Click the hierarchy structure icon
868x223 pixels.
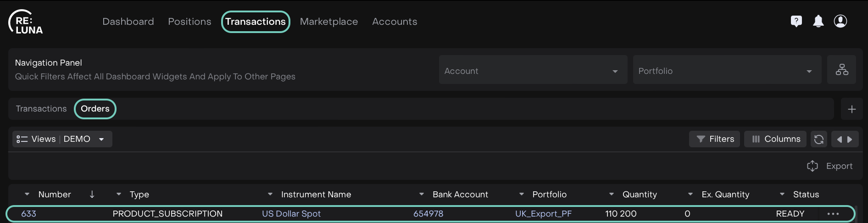841,70
